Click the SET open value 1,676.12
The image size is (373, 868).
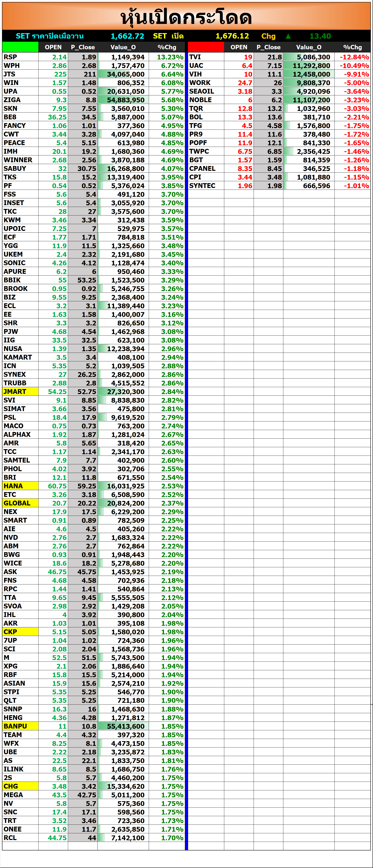(232, 36)
